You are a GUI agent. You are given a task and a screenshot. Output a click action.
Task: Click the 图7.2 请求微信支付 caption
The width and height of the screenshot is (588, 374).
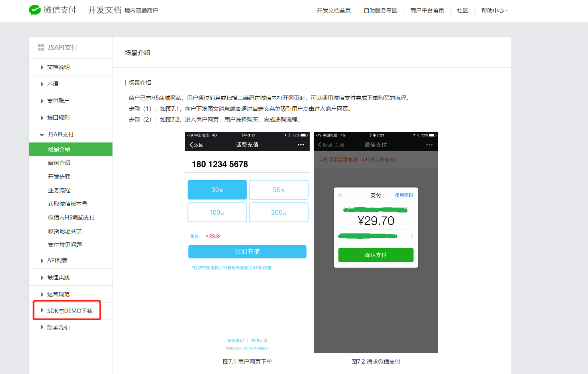tap(376, 362)
